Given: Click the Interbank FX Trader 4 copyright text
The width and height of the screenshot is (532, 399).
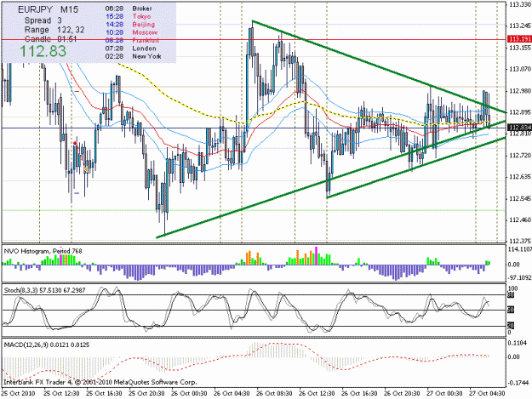Looking at the screenshot, I should click(100, 382).
